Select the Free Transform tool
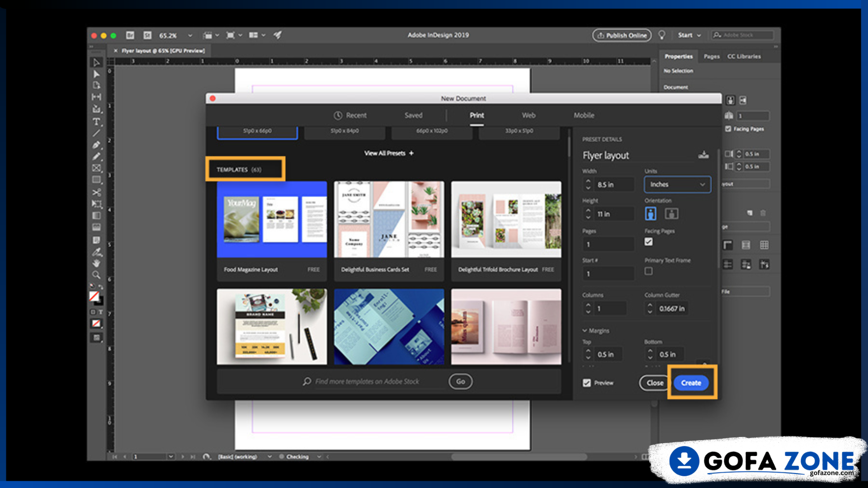 coord(96,204)
